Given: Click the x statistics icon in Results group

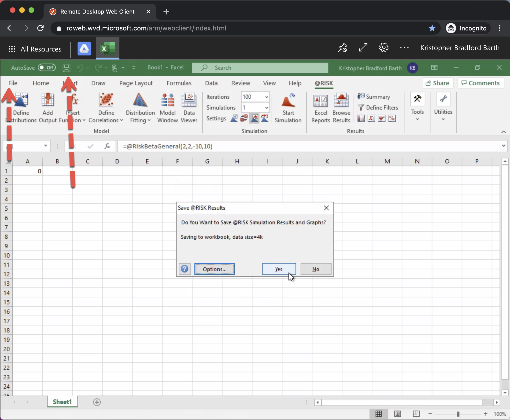Looking at the screenshot, I should [x=371, y=118].
